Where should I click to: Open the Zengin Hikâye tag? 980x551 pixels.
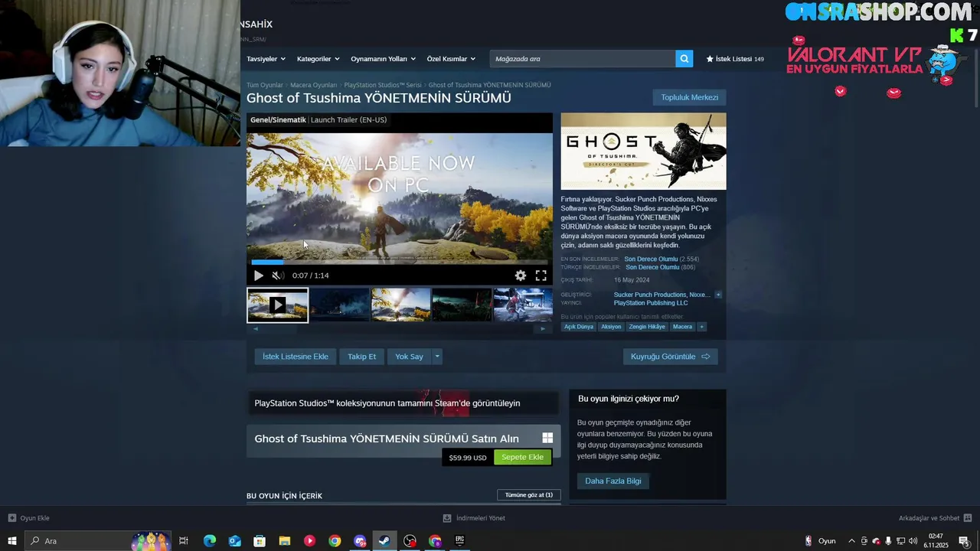[647, 327]
